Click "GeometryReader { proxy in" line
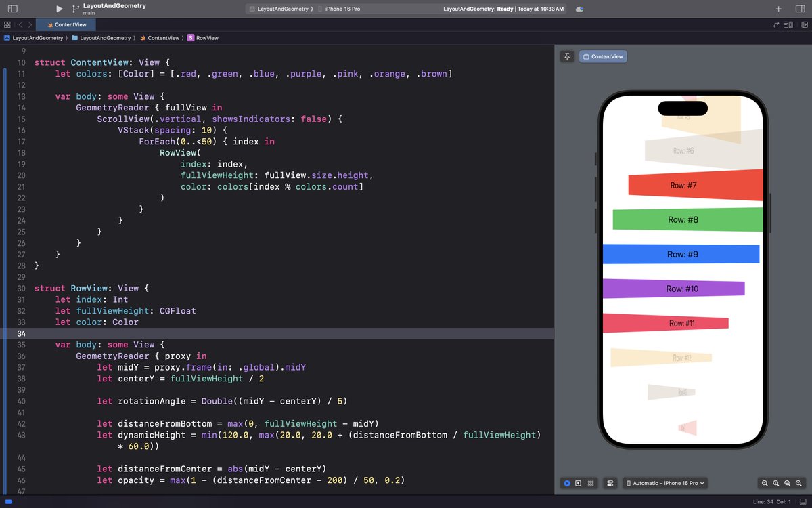This screenshot has width=812, height=508. [141, 356]
